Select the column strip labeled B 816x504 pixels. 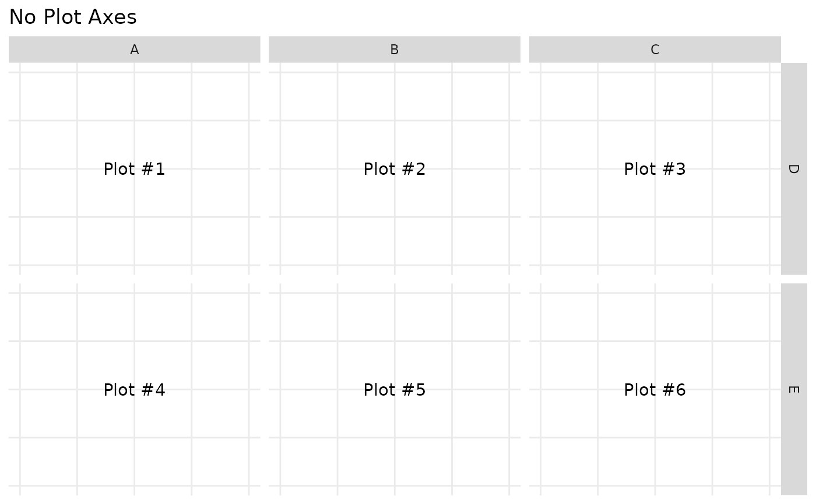394,50
